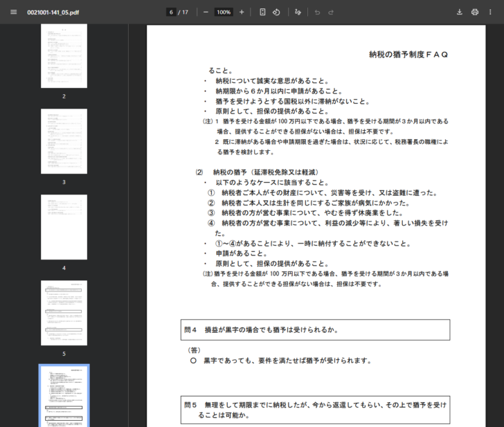Open the more actions three-dot menu
The image size is (504, 427).
[x=490, y=12]
